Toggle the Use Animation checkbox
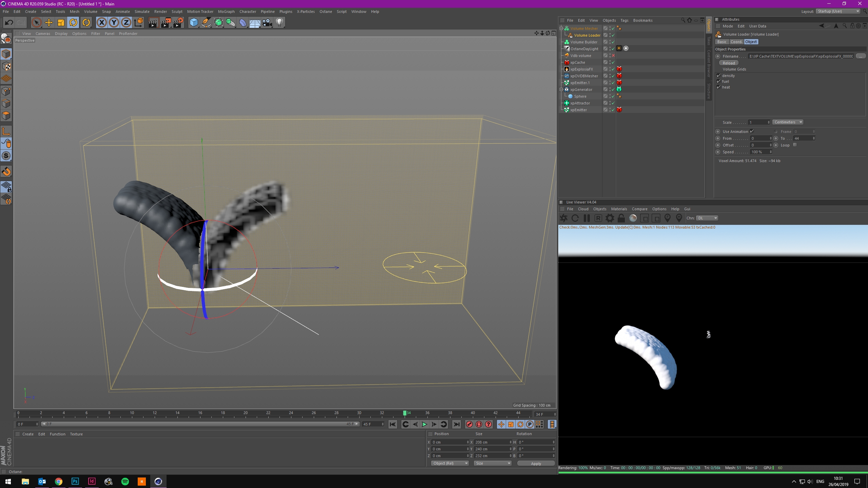Viewport: 868px width, 488px height. [x=752, y=131]
